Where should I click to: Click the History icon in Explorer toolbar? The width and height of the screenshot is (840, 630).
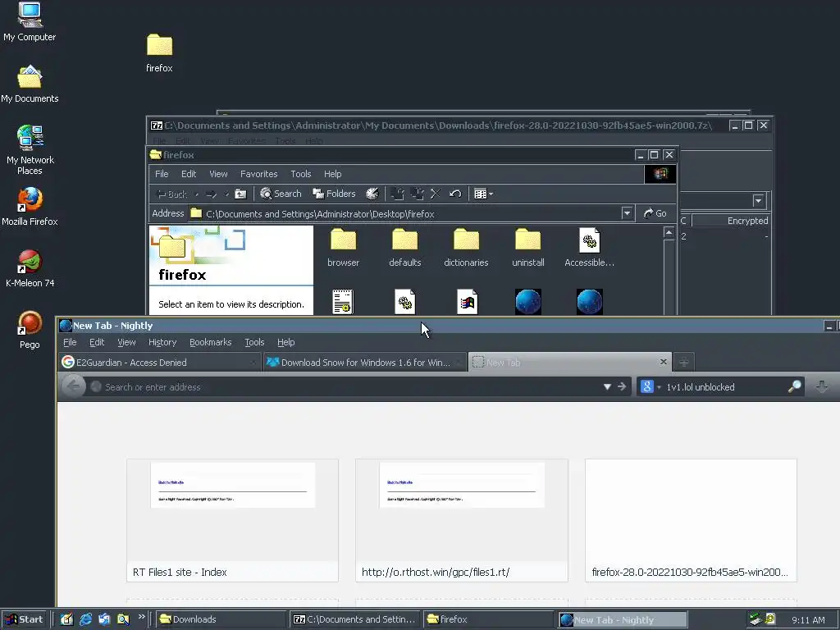[x=372, y=194]
